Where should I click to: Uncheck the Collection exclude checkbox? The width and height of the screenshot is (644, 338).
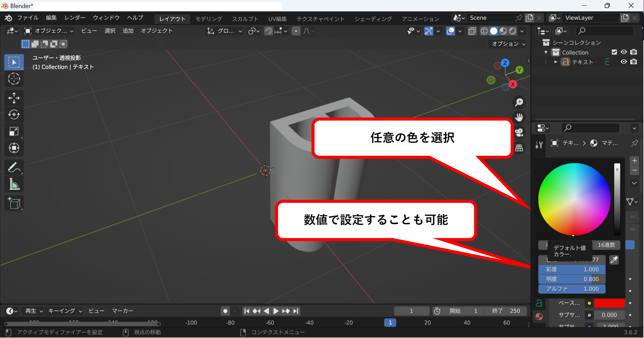[x=614, y=52]
